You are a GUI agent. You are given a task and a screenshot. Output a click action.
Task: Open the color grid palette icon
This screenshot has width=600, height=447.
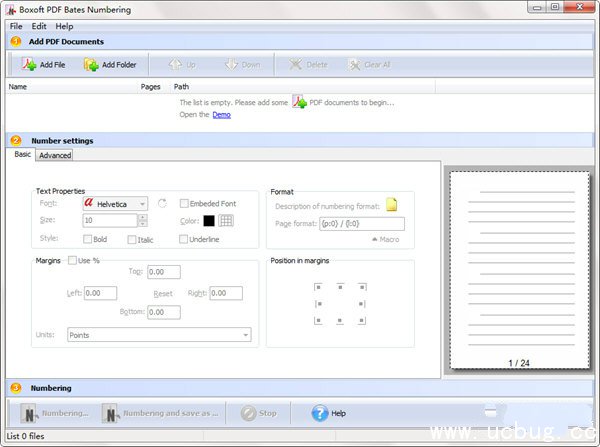[226, 221]
